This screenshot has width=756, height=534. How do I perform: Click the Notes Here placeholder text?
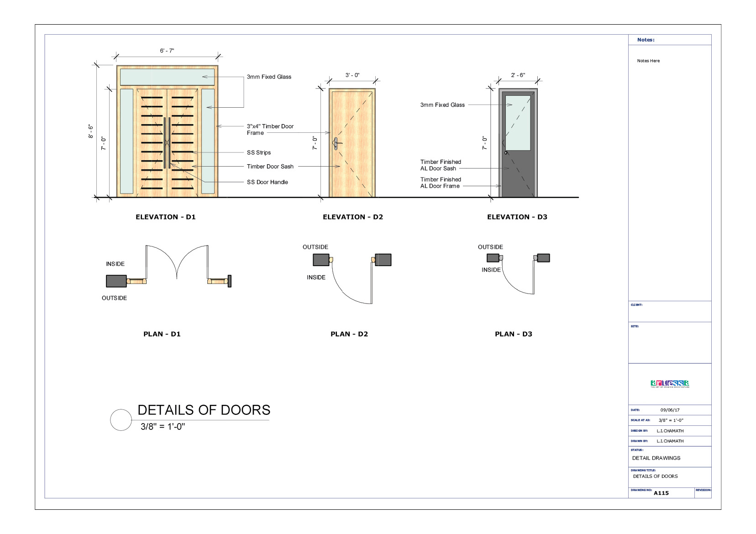click(x=648, y=61)
